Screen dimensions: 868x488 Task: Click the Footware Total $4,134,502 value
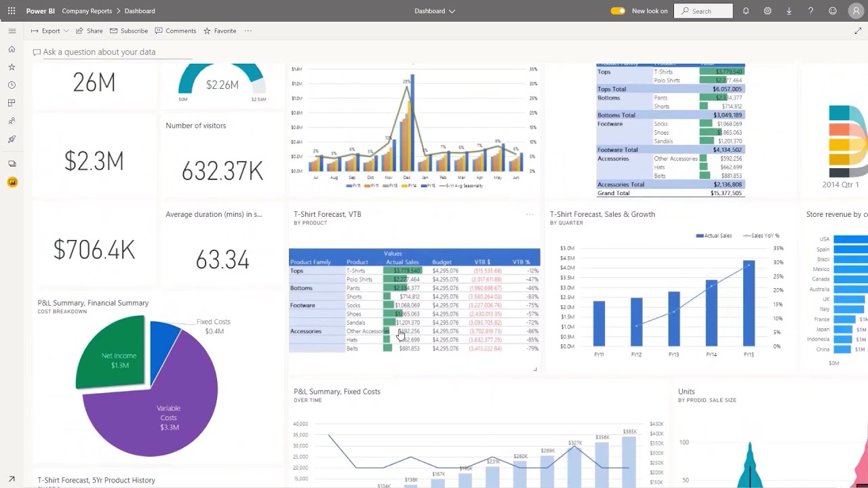[x=727, y=150]
